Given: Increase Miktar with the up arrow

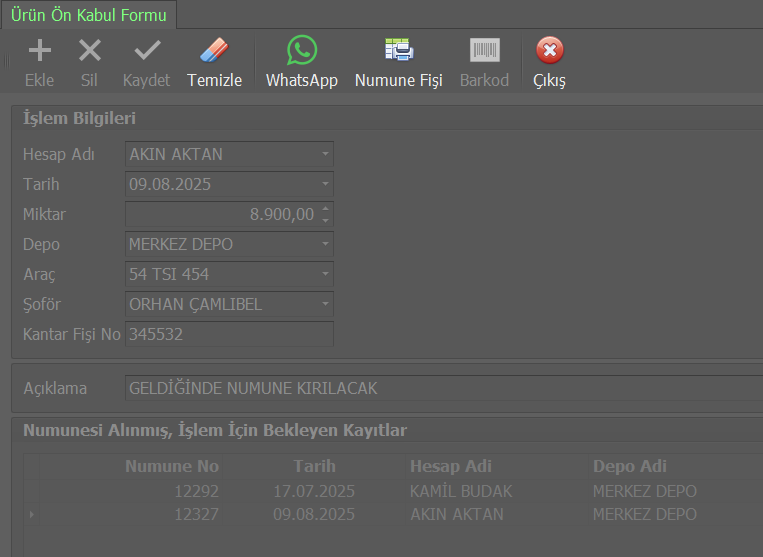Looking at the screenshot, I should pos(326,209).
